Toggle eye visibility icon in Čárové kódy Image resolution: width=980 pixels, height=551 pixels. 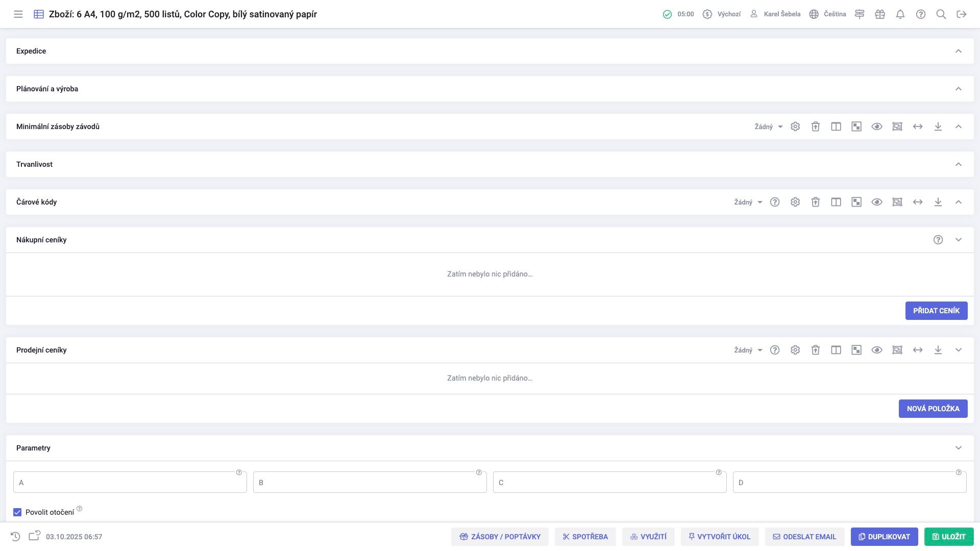[877, 202]
